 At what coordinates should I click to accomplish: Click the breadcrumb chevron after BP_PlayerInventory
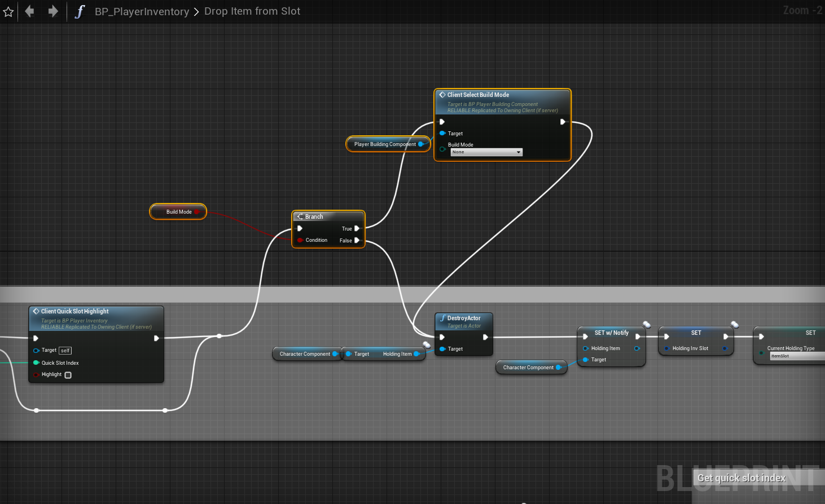[196, 12]
